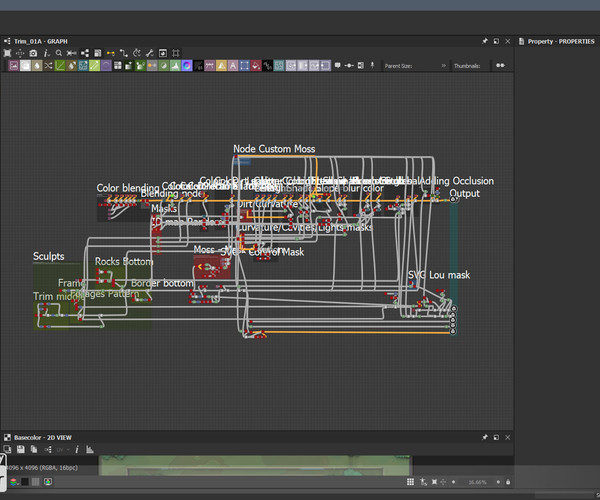The height and width of the screenshot is (500, 600).
Task: Click the timing refresh icon in graph toolbar
Action: (x=137, y=53)
